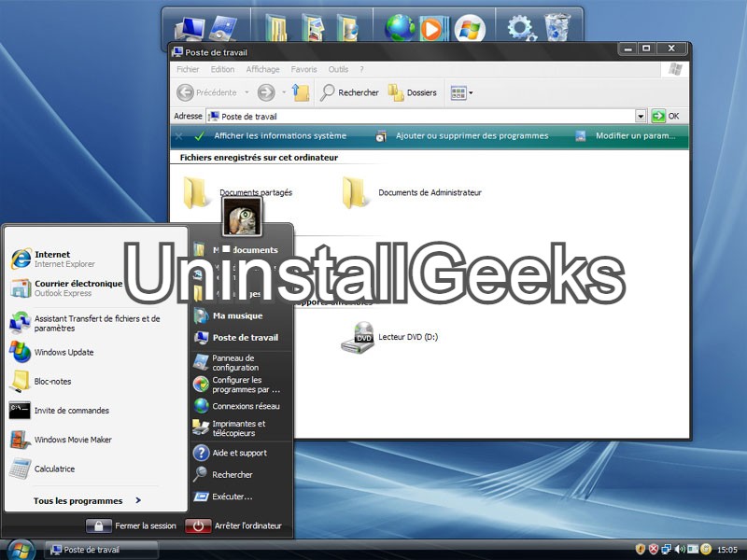Expand Tous les programmes
The image size is (747, 560).
coord(87,500)
